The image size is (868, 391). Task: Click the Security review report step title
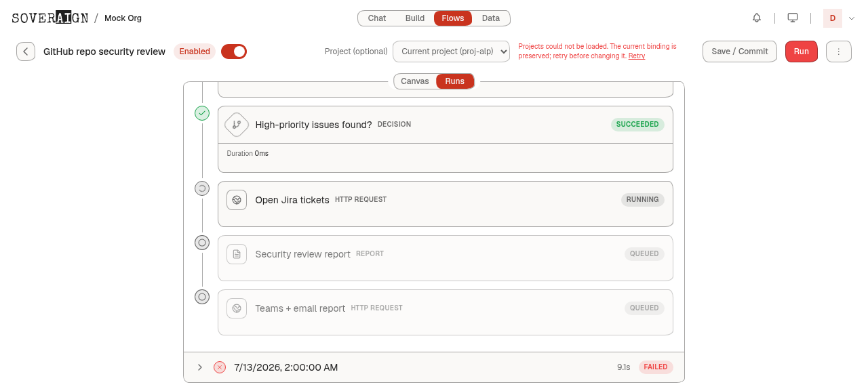pyautogui.click(x=302, y=254)
